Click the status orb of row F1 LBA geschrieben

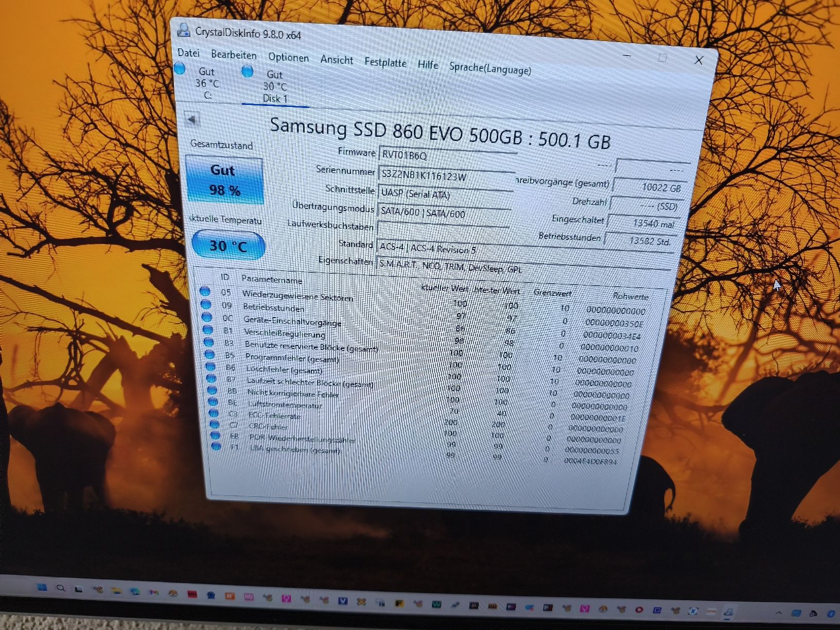[x=216, y=446]
